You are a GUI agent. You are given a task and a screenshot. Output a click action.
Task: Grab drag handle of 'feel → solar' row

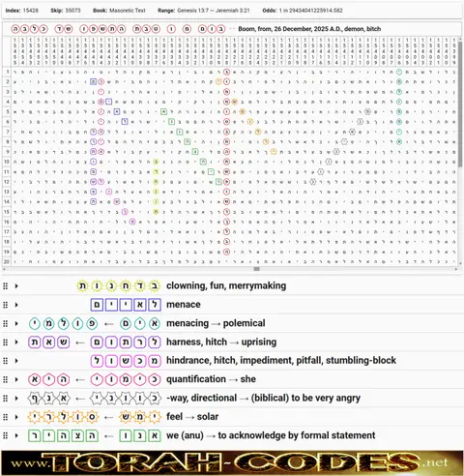[5, 417]
